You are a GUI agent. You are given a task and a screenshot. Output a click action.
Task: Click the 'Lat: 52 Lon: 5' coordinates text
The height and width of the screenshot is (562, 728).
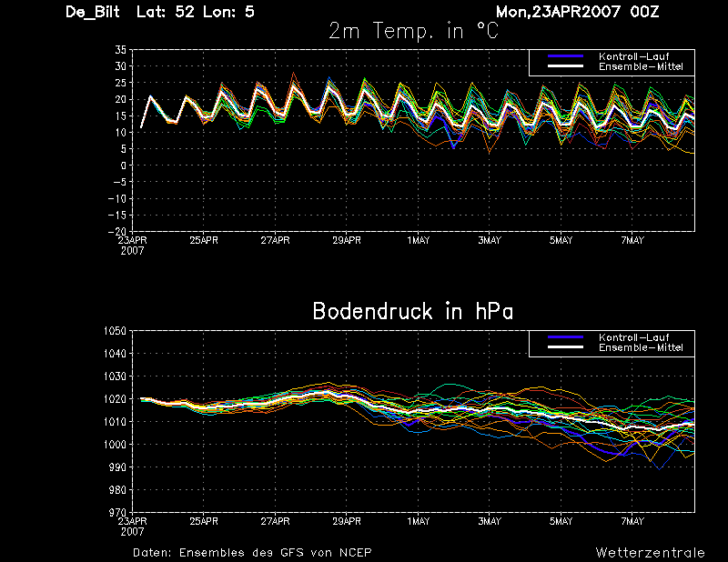(x=196, y=12)
